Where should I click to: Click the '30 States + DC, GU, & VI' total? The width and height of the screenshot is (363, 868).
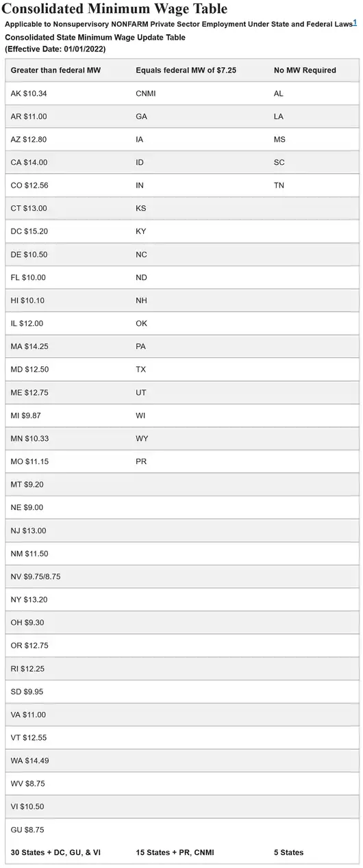(x=56, y=852)
